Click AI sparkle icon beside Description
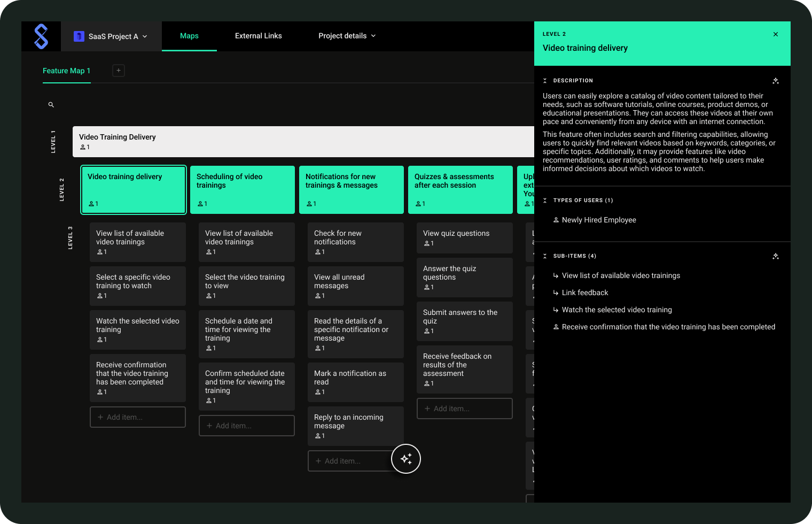This screenshot has width=812, height=524. point(776,81)
